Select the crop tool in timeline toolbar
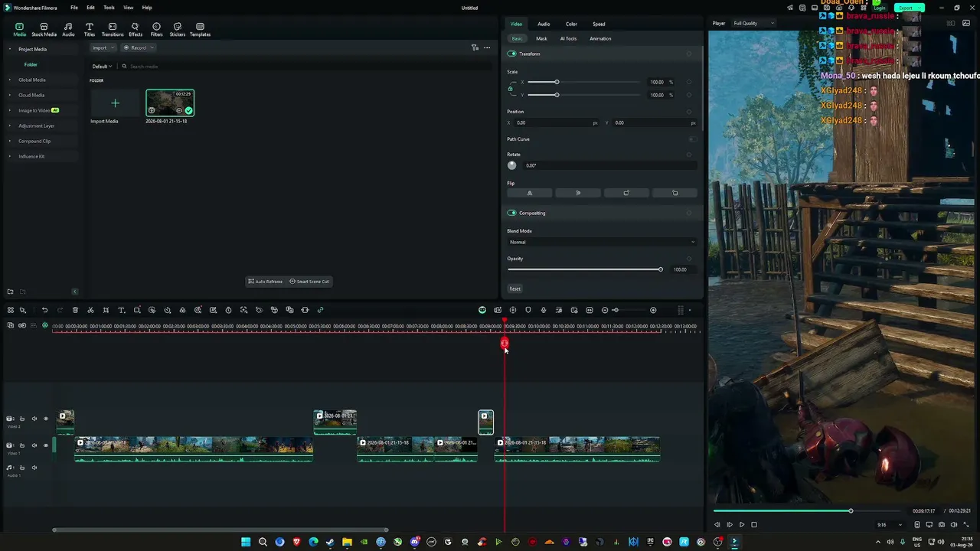This screenshot has width=980, height=551. pyautogui.click(x=106, y=310)
